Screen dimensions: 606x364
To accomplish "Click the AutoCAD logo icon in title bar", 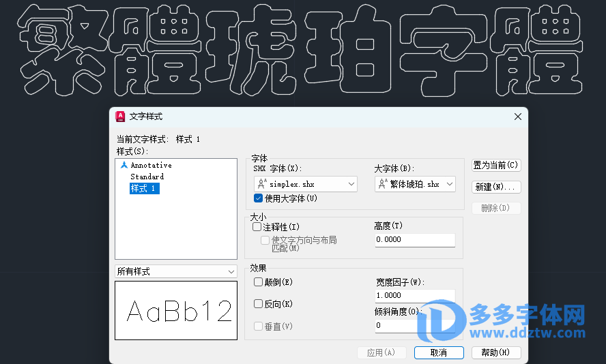I will [120, 117].
